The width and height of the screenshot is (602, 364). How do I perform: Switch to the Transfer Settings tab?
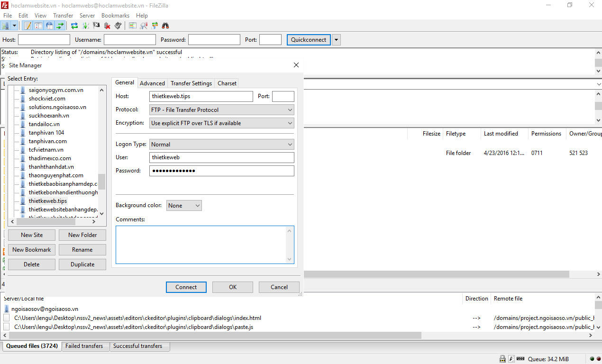pos(191,83)
